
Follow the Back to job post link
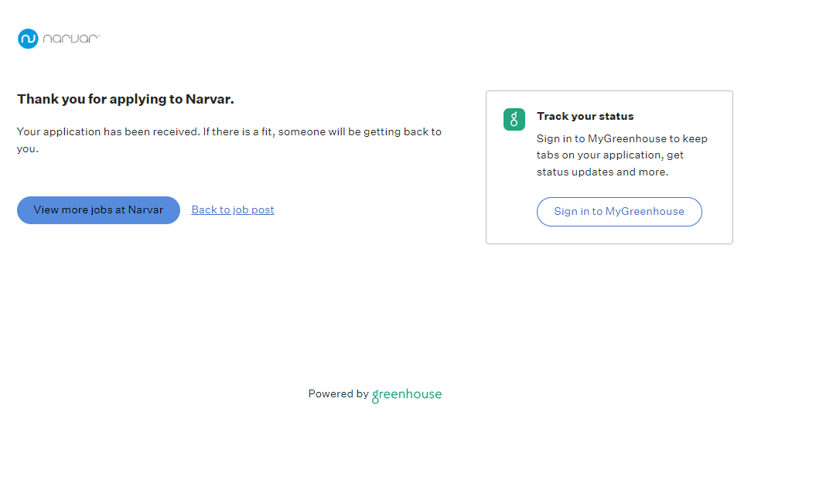point(233,209)
